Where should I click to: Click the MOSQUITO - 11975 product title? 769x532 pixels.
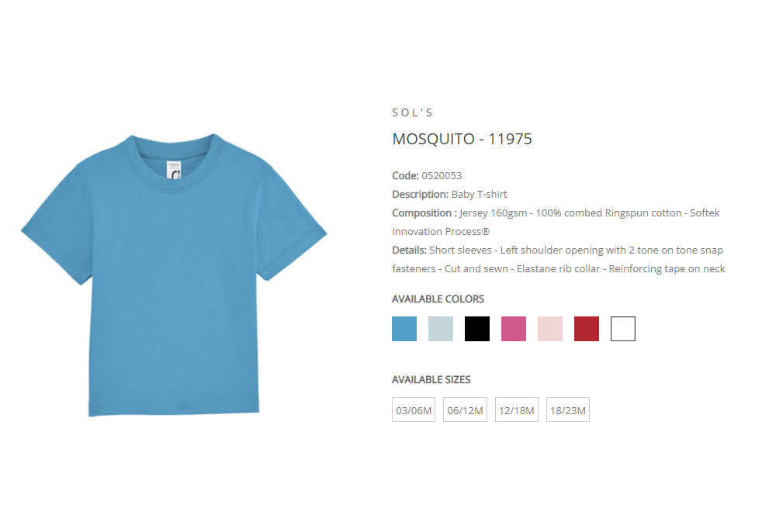point(462,139)
